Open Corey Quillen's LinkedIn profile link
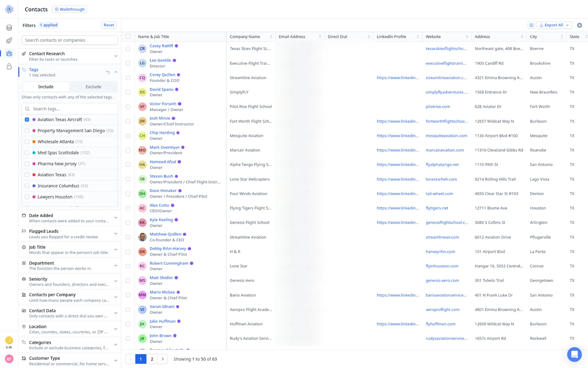 (x=398, y=78)
